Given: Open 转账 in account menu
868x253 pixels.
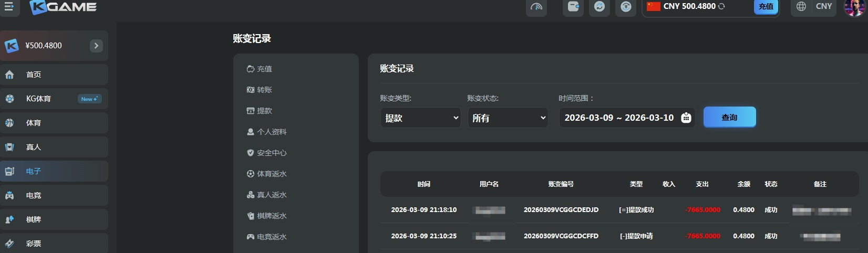Looking at the screenshot, I should coord(260,90).
